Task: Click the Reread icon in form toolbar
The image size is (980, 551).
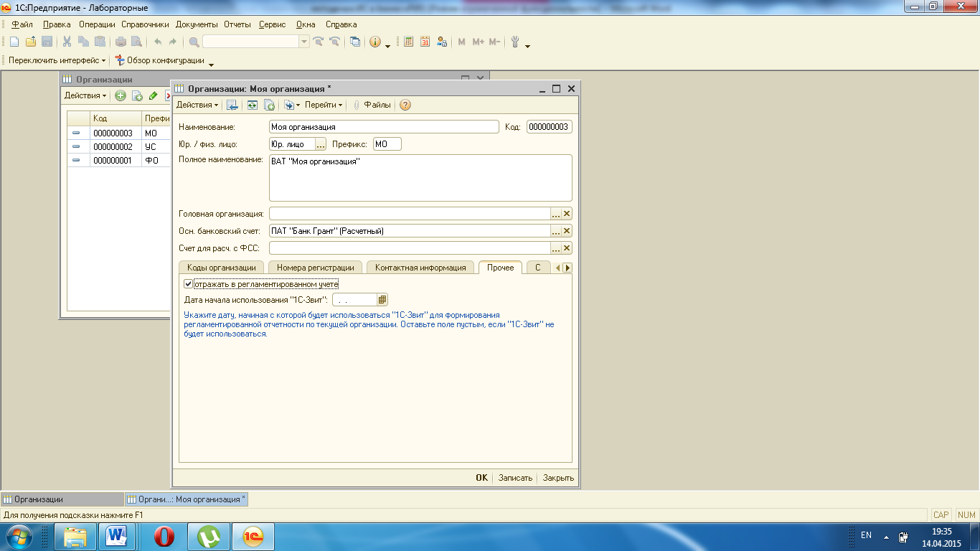Action: [253, 105]
